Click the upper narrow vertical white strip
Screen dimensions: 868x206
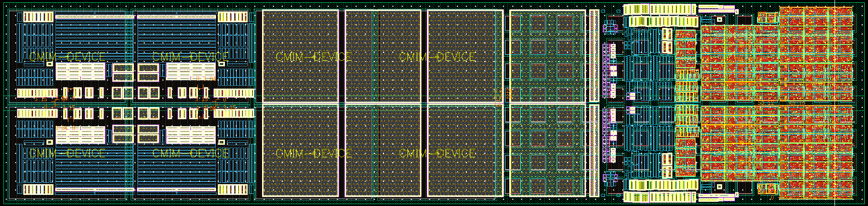pyautogui.click(x=594, y=56)
